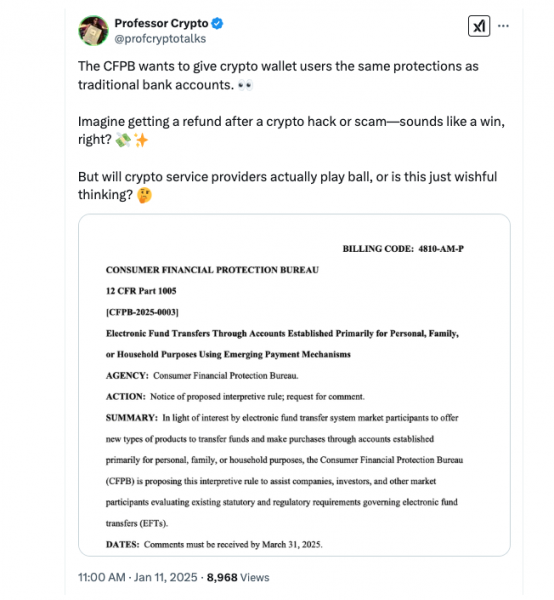The height and width of the screenshot is (600, 554).
Task: Open the three-dot more options menu
Action: 503,26
